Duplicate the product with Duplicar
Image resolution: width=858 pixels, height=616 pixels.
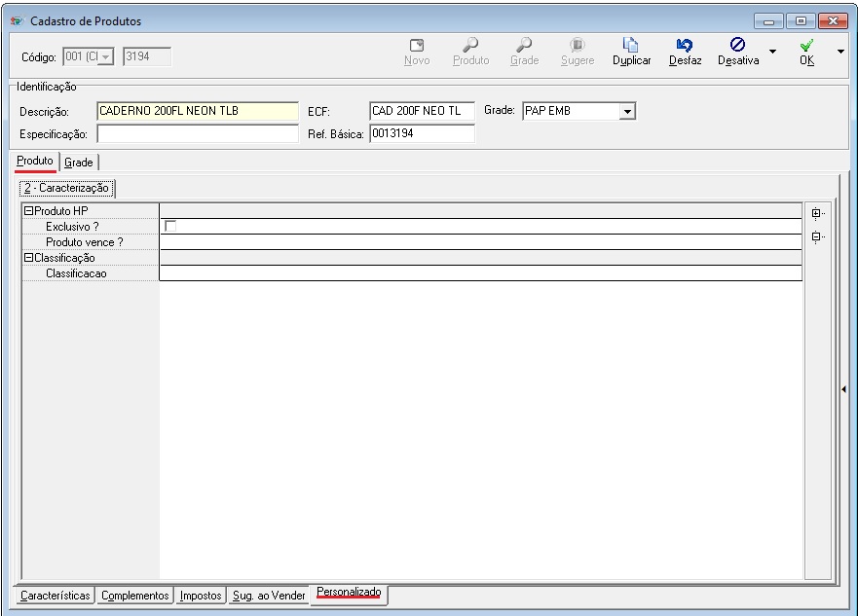[631, 52]
